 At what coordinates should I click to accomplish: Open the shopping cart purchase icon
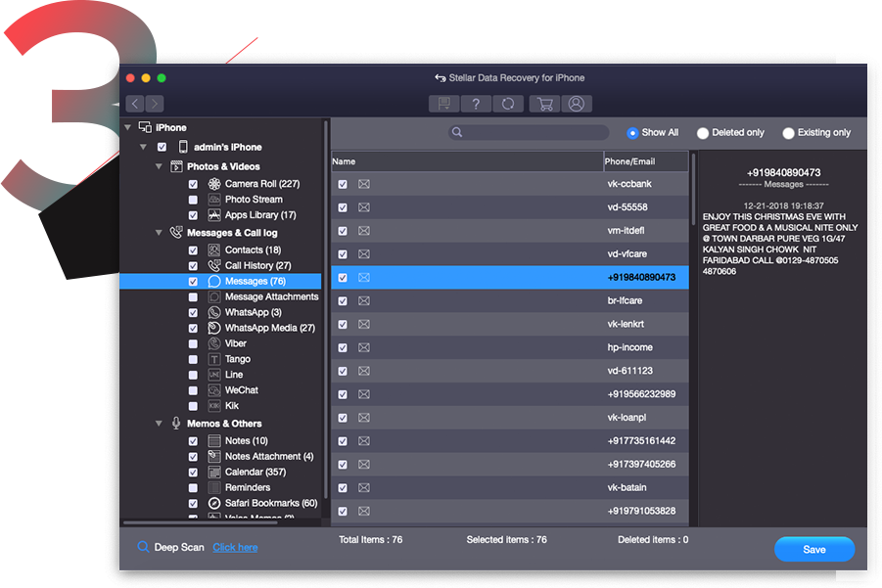(x=544, y=104)
